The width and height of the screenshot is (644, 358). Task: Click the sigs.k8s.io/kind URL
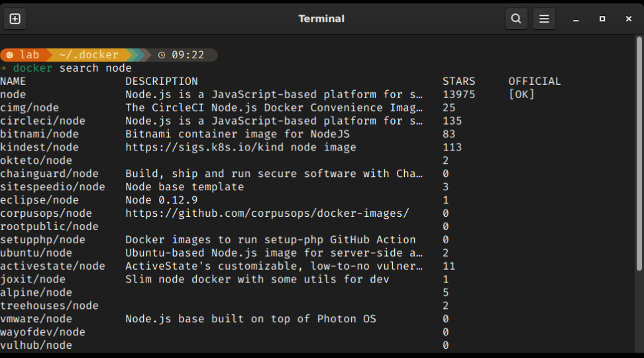[x=205, y=147]
